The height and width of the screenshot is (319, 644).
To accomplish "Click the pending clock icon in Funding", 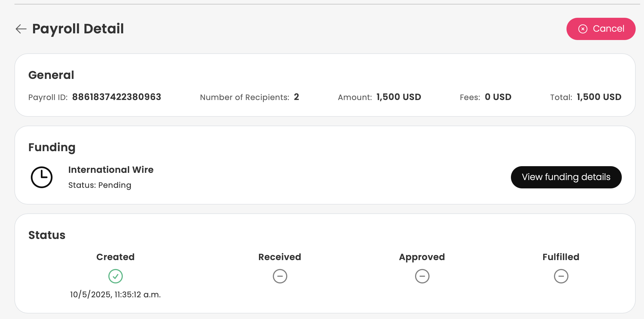I will coord(42,177).
